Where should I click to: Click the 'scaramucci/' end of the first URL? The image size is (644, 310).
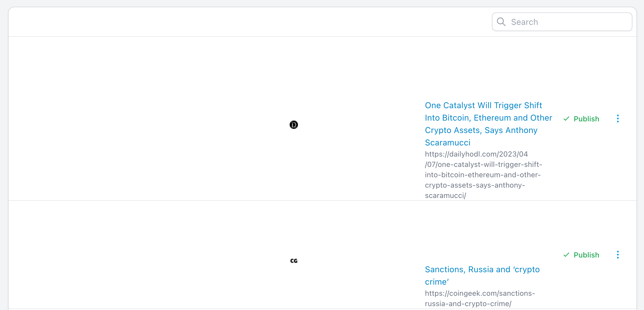pos(445,196)
